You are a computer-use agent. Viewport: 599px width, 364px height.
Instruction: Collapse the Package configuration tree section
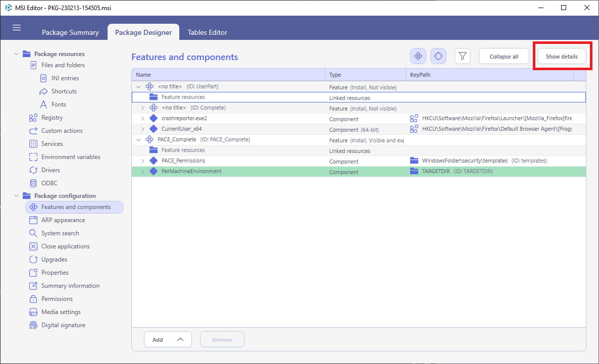click(x=16, y=195)
